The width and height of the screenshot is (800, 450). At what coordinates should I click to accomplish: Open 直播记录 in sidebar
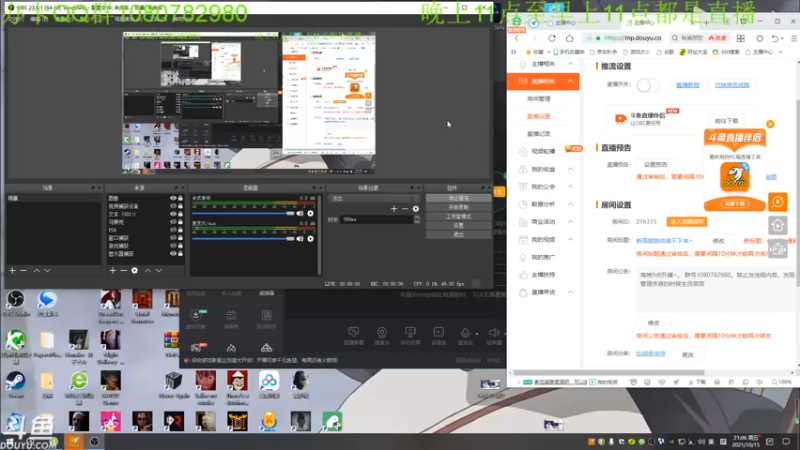tap(538, 134)
